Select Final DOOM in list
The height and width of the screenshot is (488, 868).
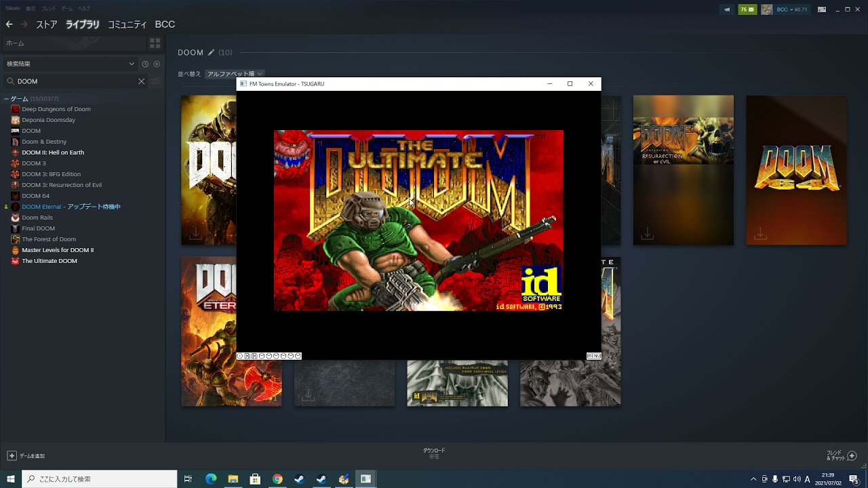click(x=39, y=228)
